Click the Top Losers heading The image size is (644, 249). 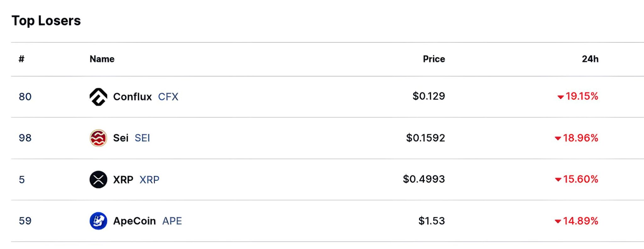point(46,21)
